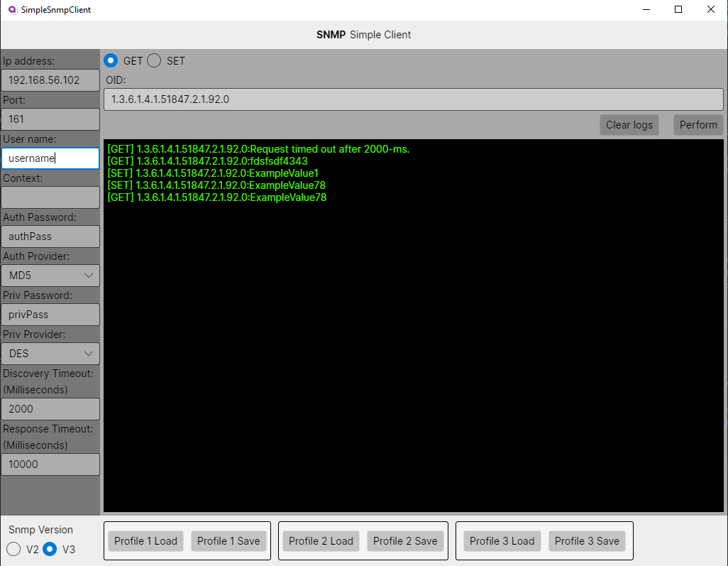728x566 pixels.
Task: Click the GET log line ending ExampleValue78
Action: click(217, 197)
